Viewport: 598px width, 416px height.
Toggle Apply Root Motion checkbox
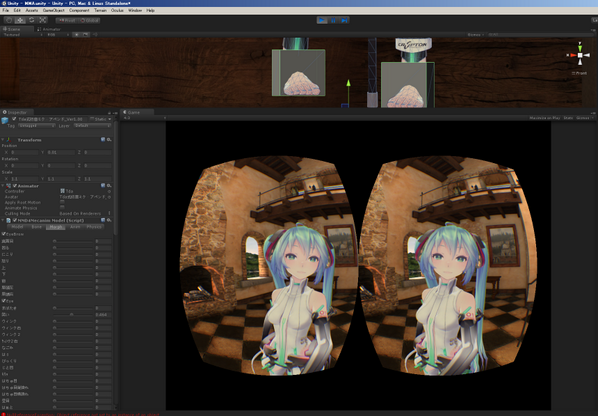62,202
